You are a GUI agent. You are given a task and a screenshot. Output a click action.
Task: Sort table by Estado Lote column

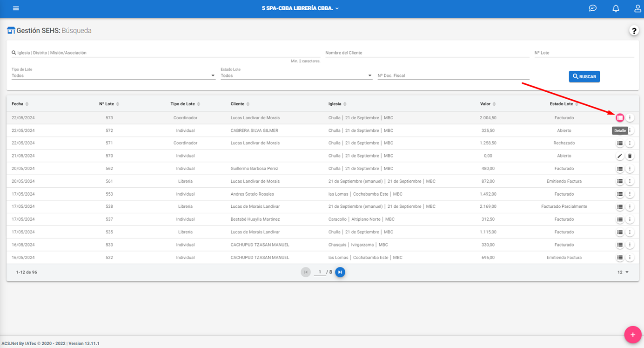tap(564, 104)
